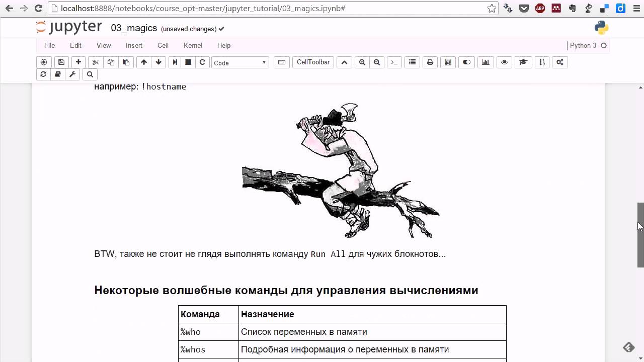
Task: Click the Evernote elephant extension icon
Action: pos(572,8)
